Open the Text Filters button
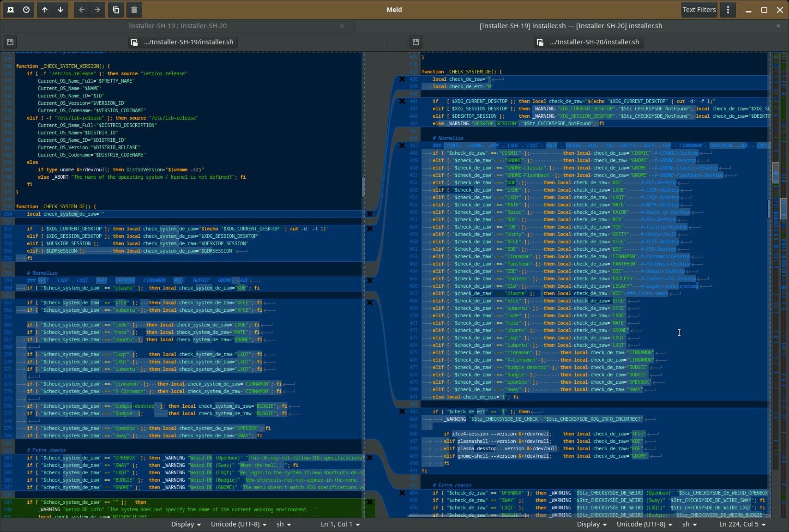 [699, 10]
